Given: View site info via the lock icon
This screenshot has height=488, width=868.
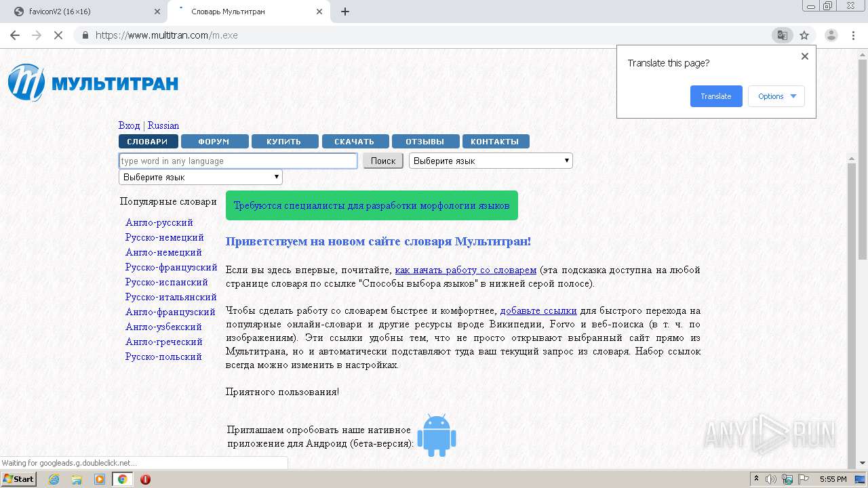Looking at the screenshot, I should pos(85,35).
